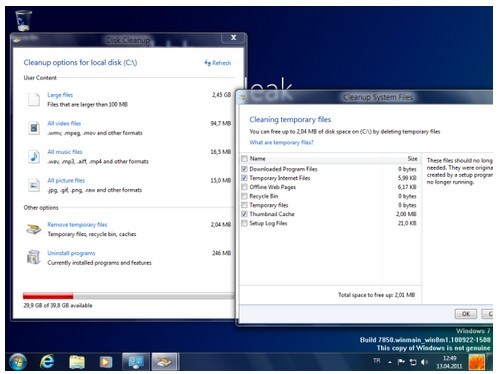Viewport: 502px width, 374px height.
Task: Uncheck Temporary Internet Files
Action: [244, 178]
